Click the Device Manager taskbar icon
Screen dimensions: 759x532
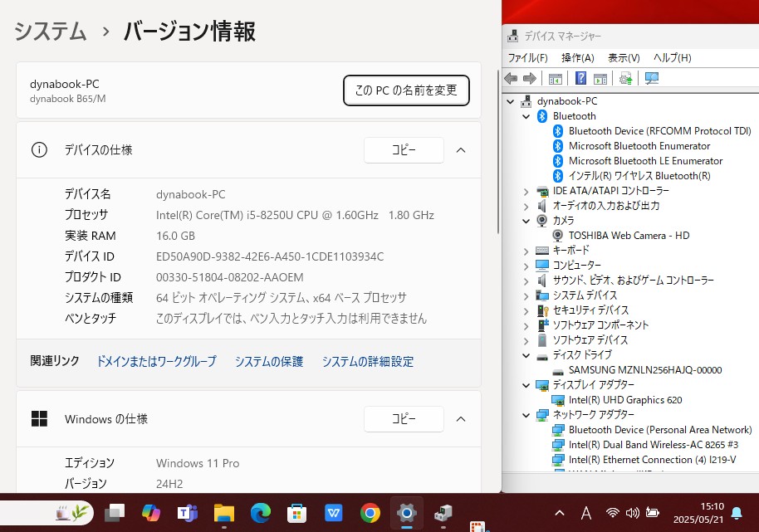(x=443, y=513)
